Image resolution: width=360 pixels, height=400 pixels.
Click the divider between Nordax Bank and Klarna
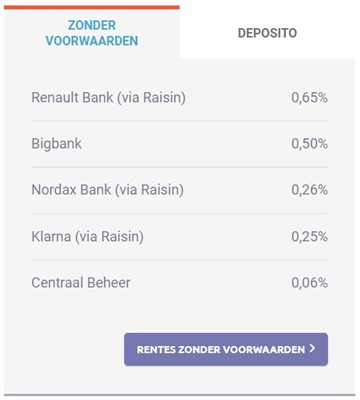click(x=180, y=213)
